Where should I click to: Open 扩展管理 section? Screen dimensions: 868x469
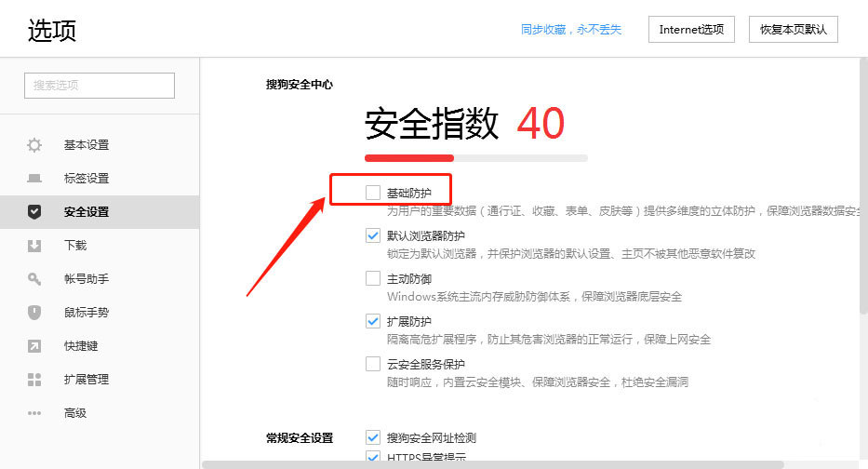point(100,380)
